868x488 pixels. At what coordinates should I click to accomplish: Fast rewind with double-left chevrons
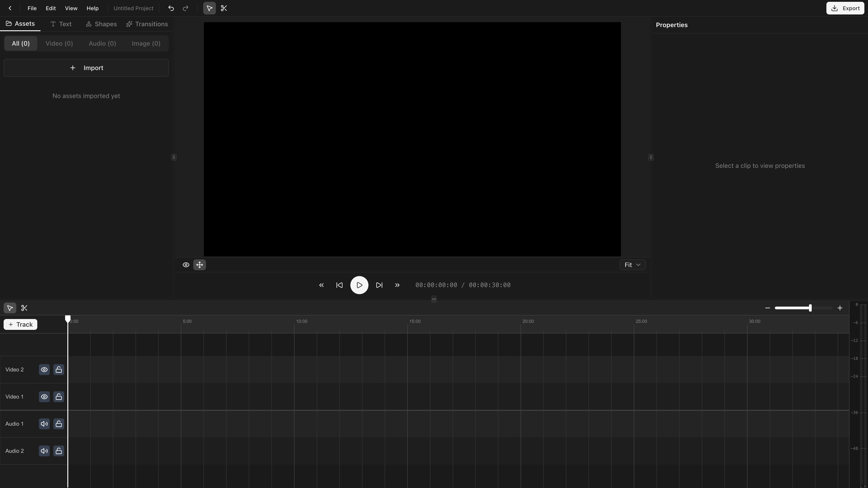tap(321, 285)
